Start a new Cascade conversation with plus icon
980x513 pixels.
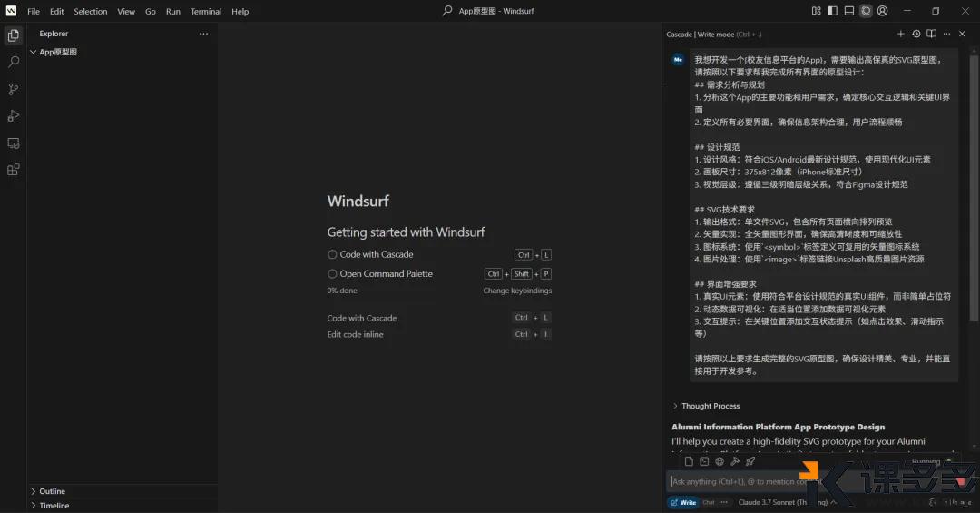tap(901, 34)
